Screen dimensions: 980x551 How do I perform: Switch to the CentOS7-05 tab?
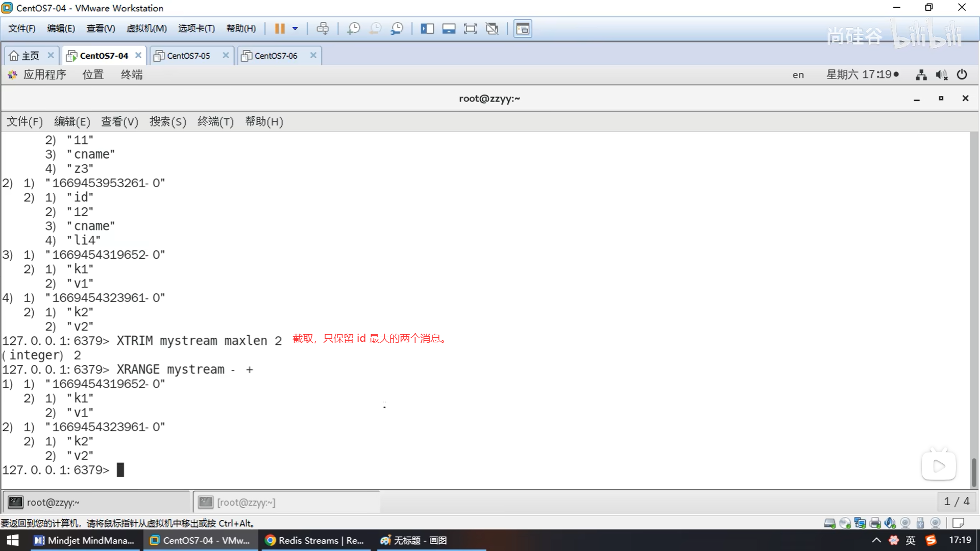(188, 56)
